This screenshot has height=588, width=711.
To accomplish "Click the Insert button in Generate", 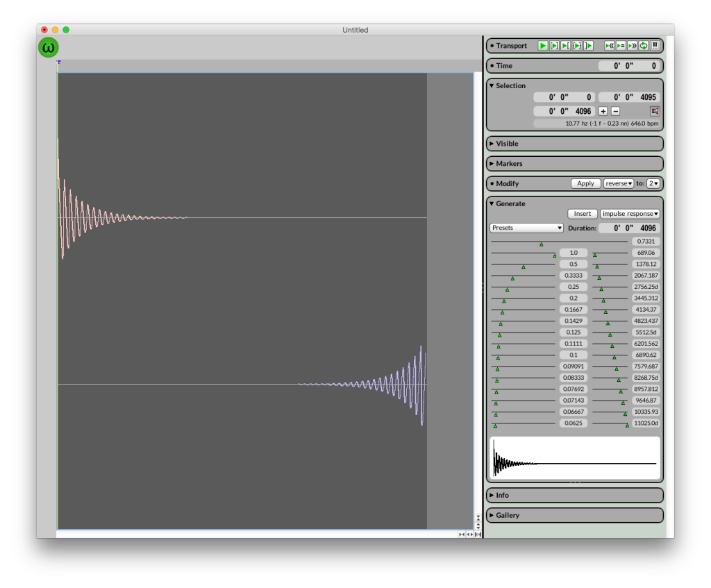I will pos(582,214).
